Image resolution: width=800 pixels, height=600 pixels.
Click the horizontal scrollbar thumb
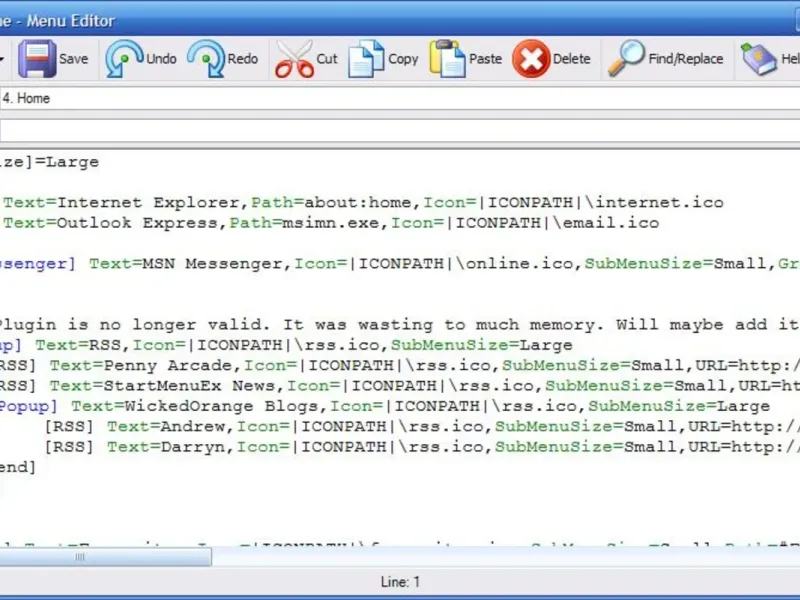click(106, 557)
